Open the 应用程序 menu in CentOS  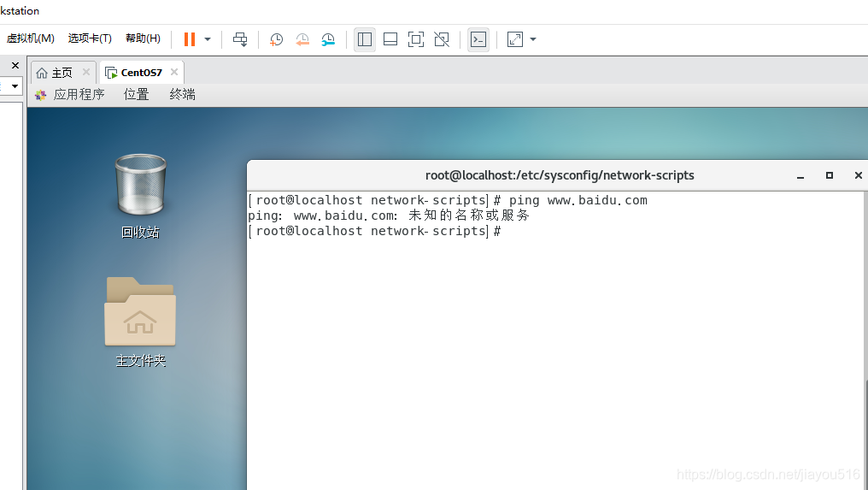(x=79, y=95)
